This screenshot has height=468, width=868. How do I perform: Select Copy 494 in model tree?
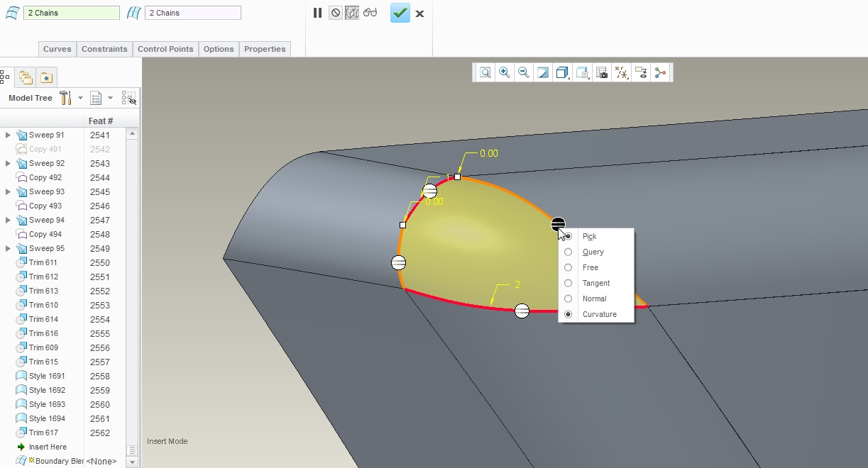45,234
